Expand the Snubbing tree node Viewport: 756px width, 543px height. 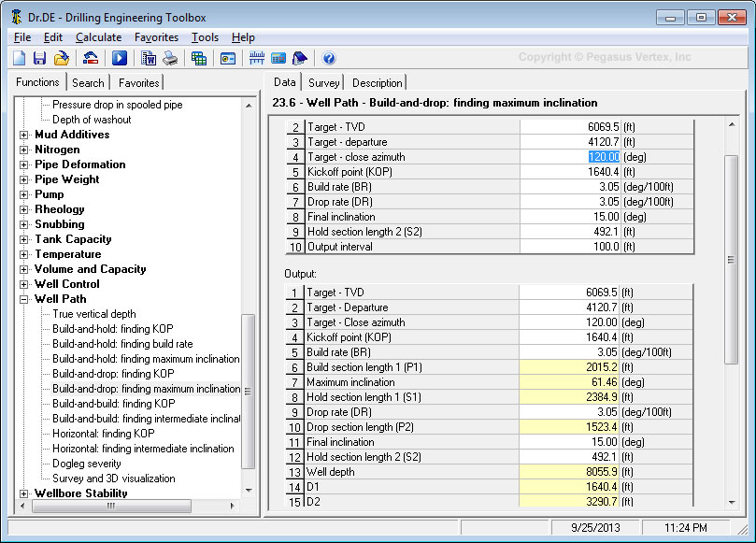click(23, 224)
